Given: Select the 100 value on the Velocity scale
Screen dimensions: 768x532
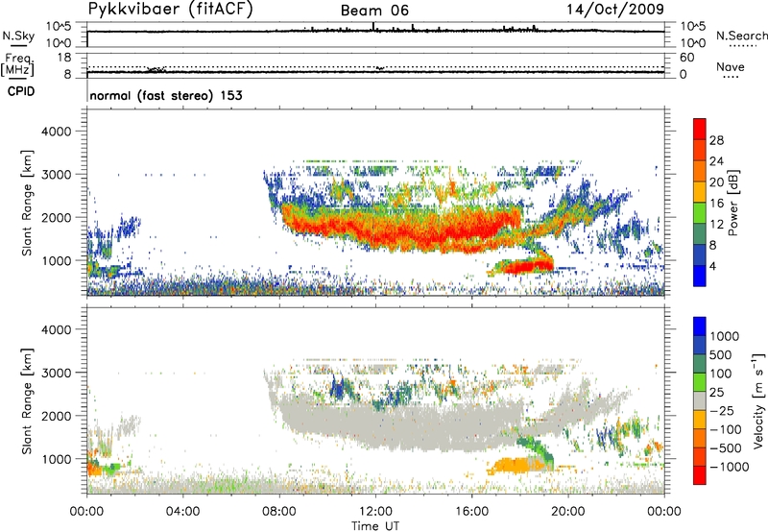Looking at the screenshot, I should point(720,374).
